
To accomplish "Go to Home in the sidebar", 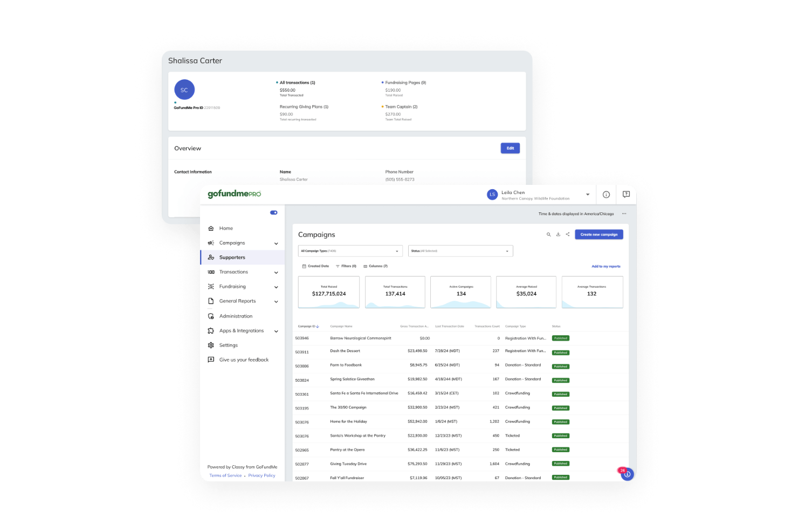I will (226, 229).
